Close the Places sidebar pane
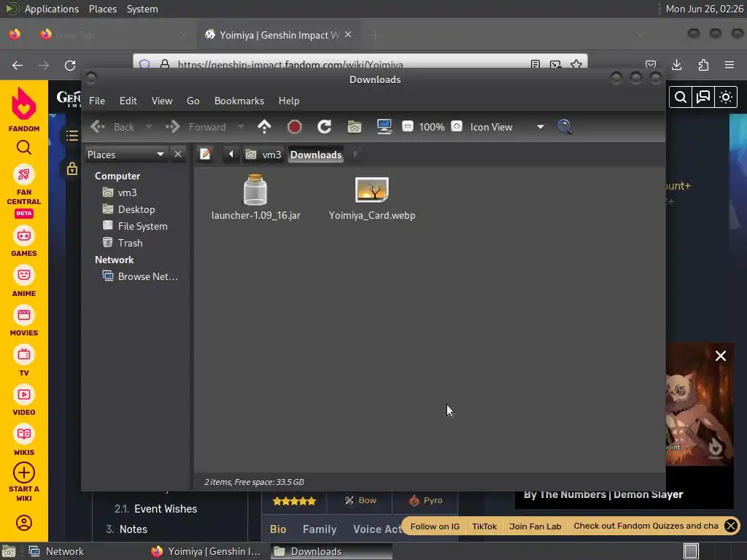This screenshot has height=560, width=747. coord(178,155)
